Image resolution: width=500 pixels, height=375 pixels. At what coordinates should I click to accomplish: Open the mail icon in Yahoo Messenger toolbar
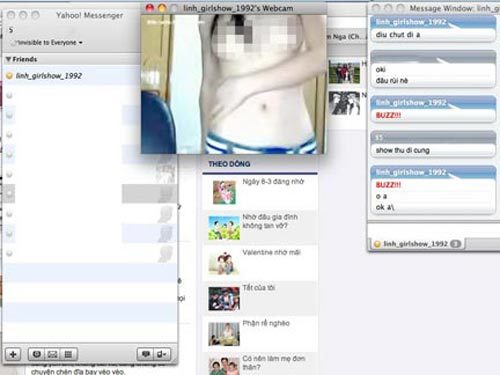click(x=52, y=354)
